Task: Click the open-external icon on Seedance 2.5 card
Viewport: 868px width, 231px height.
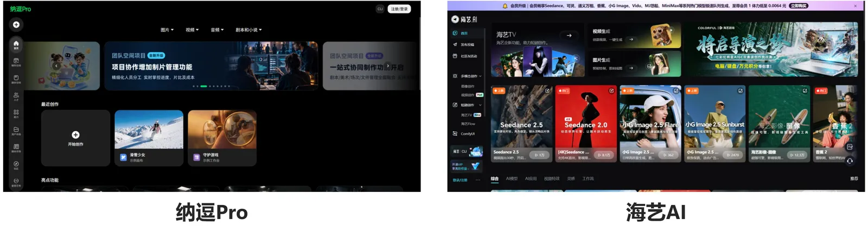Action: (547, 91)
